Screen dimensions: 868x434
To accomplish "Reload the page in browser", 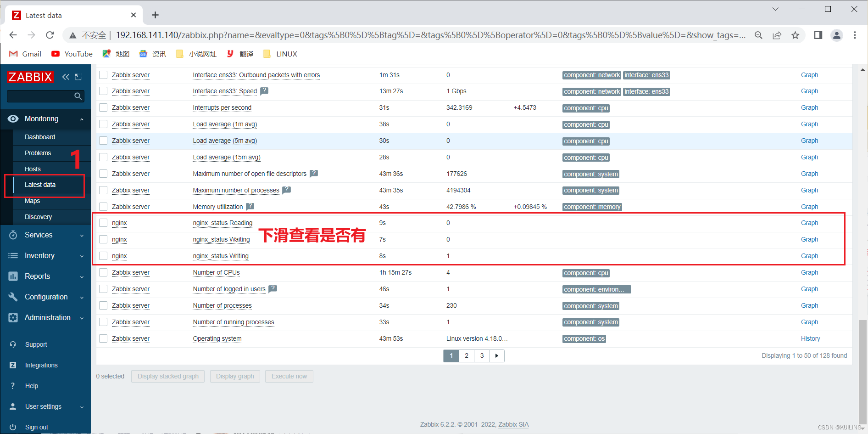I will (x=50, y=35).
